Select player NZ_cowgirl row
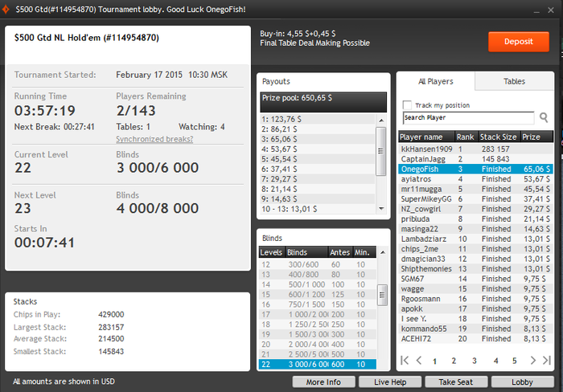 476,209
